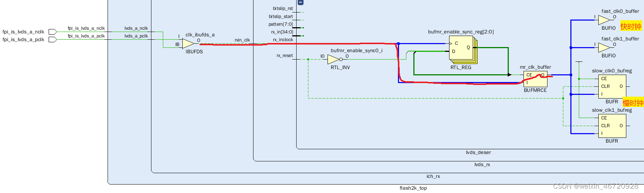644x193 pixels.
Task: Click the fpi_is_lvds_a_nclk inner net label
Action: (x=86, y=28)
